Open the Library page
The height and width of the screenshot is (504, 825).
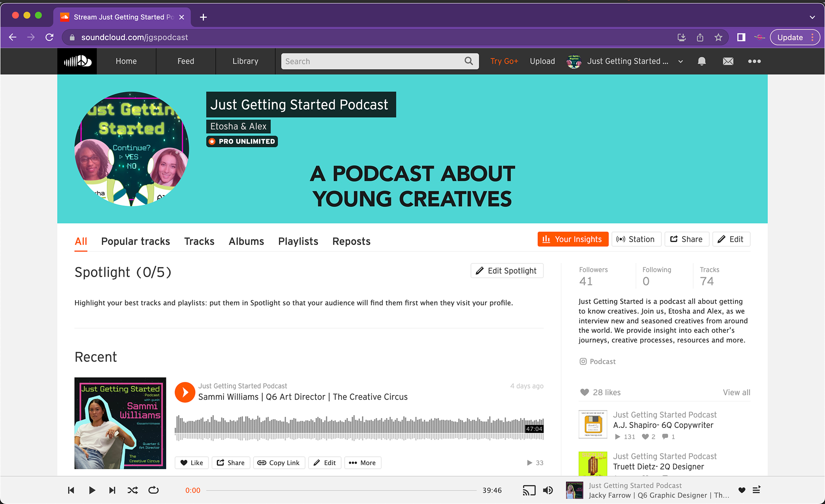coord(245,61)
